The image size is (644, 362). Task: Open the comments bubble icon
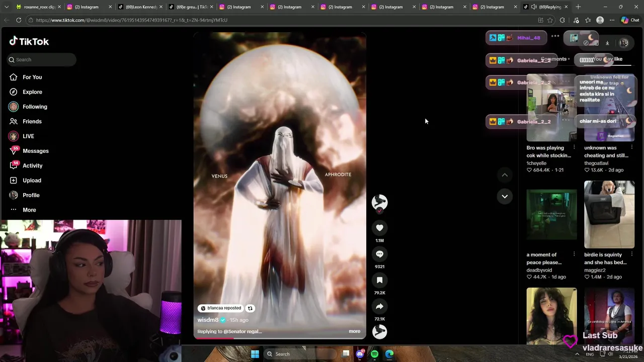379,254
